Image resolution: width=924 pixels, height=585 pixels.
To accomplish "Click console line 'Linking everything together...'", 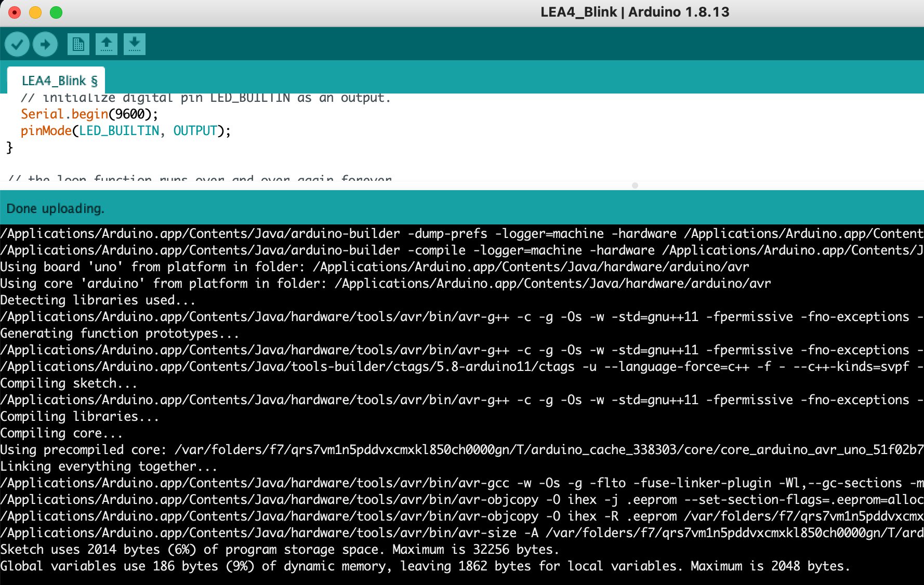I will 109,466.
